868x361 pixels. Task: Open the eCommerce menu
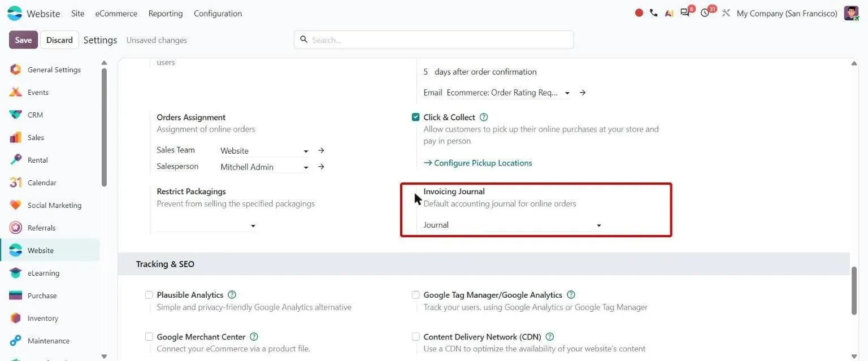[116, 14]
